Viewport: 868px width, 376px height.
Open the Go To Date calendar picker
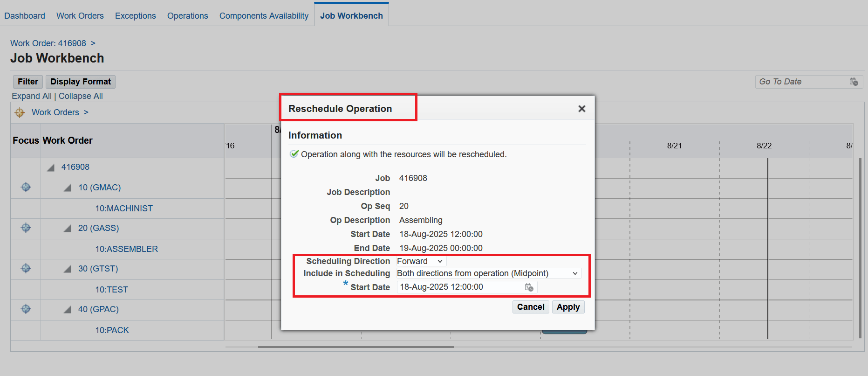854,82
